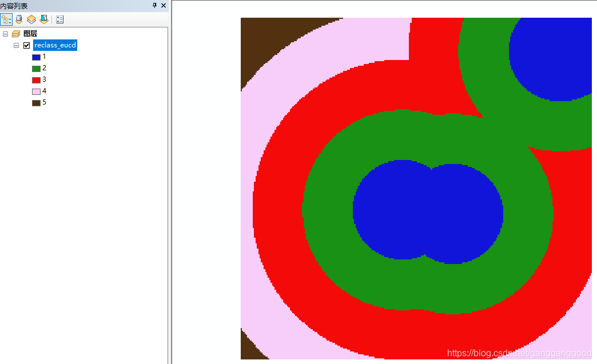Click the 图层 data frame icon

pyautogui.click(x=16, y=34)
